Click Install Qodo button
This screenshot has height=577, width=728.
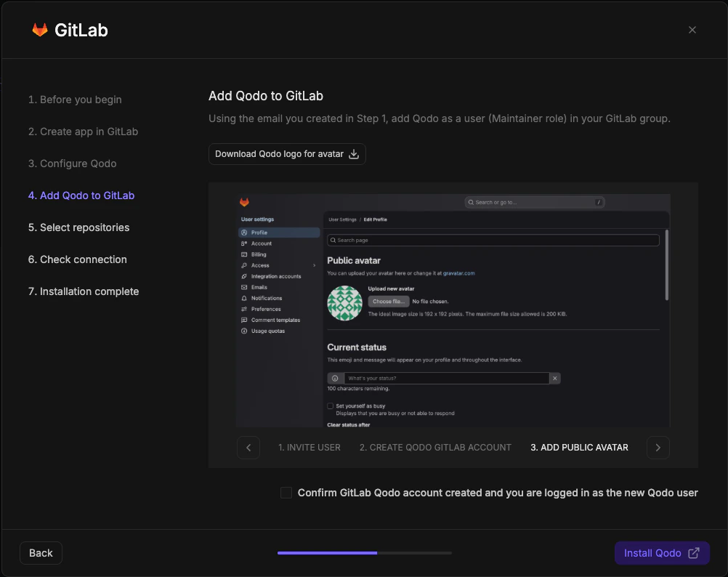pyautogui.click(x=662, y=553)
